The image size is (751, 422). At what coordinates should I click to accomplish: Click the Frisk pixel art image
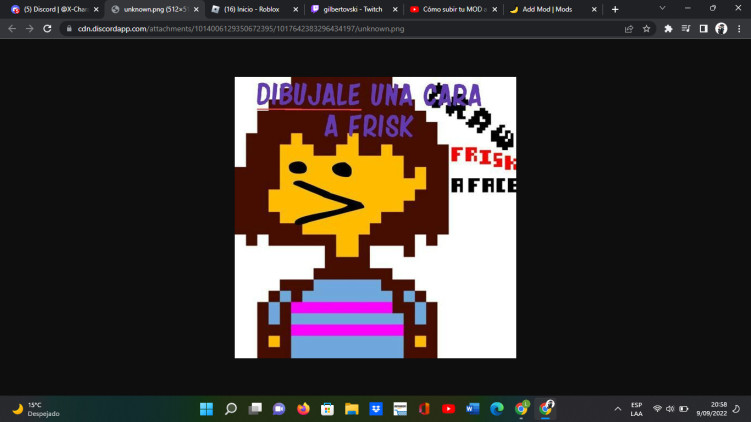tap(376, 217)
